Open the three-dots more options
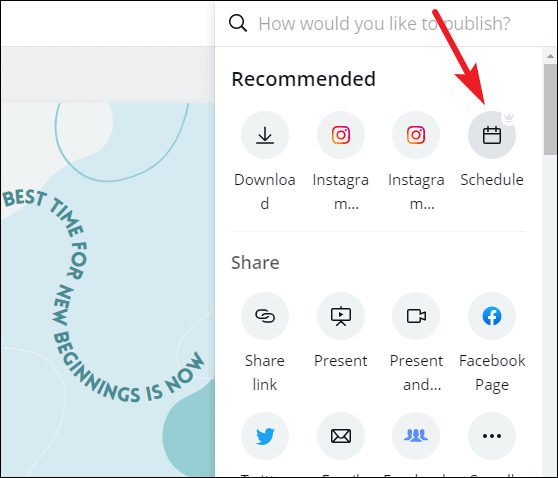The height and width of the screenshot is (478, 558). point(492,436)
